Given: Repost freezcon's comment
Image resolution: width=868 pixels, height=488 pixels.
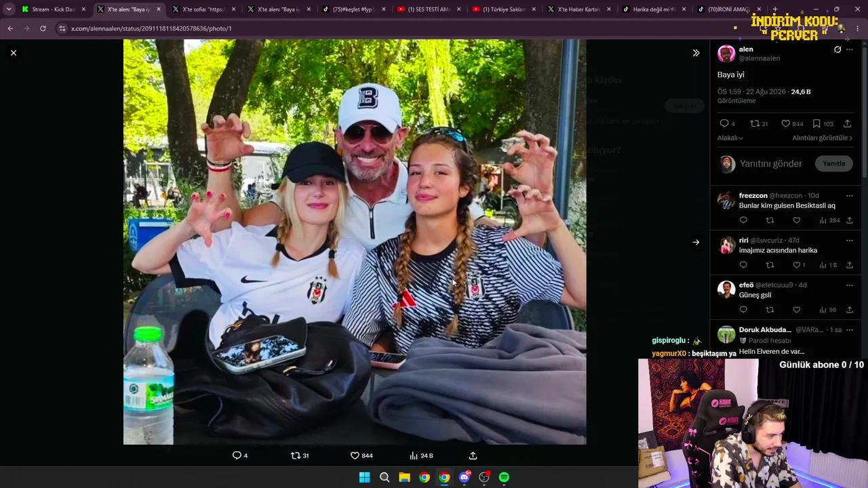Looking at the screenshot, I should pyautogui.click(x=770, y=220).
